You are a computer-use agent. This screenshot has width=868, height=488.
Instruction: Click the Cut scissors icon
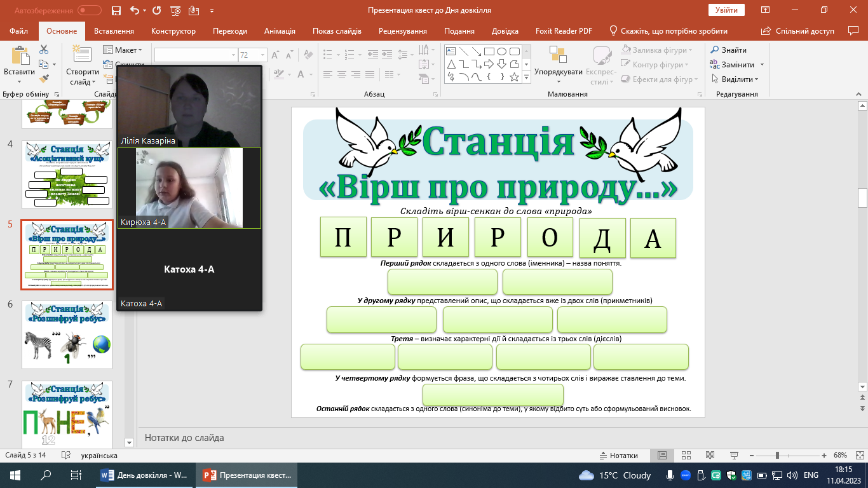pos(44,50)
